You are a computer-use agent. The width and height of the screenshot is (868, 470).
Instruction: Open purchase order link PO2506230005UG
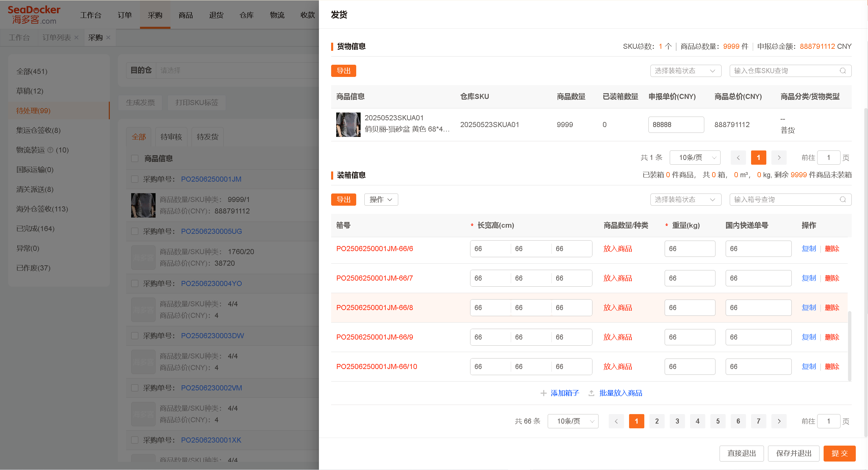(211, 231)
